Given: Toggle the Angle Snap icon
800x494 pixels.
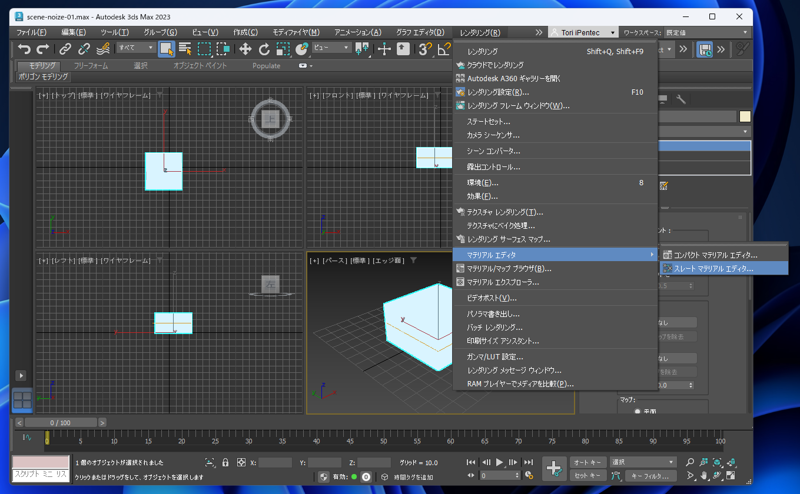Looking at the screenshot, I should pos(444,49).
